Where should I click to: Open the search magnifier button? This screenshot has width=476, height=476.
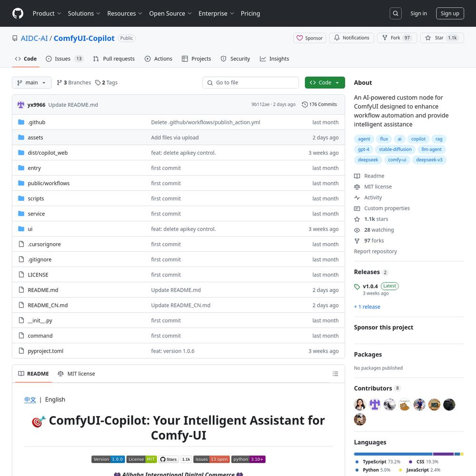[x=395, y=13]
